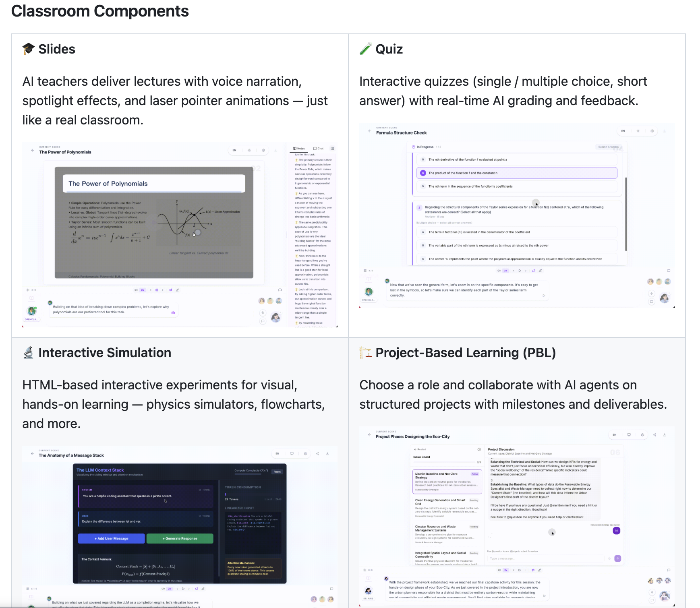The width and height of the screenshot is (700, 608).
Task: Click the repeat icon in the playback controls
Action: [171, 290]
